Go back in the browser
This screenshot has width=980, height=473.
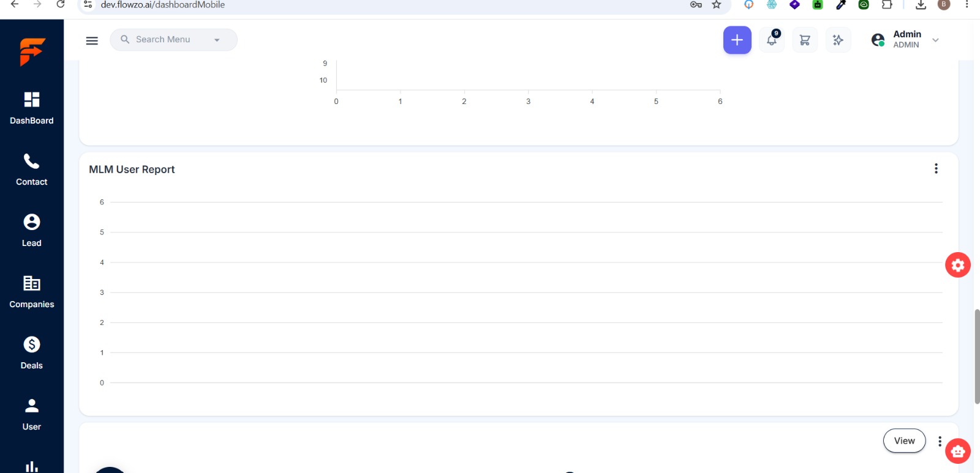[x=15, y=4]
